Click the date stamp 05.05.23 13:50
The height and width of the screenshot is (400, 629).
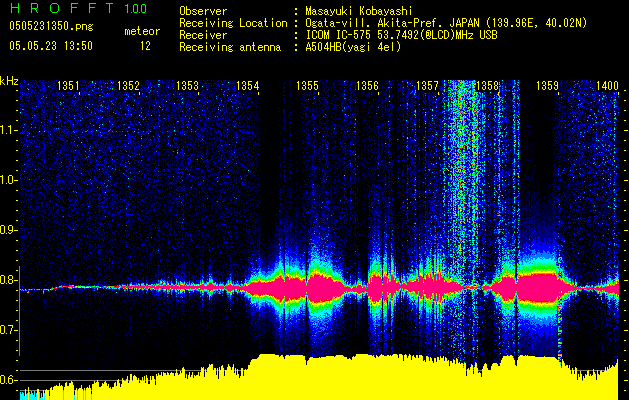point(51,46)
